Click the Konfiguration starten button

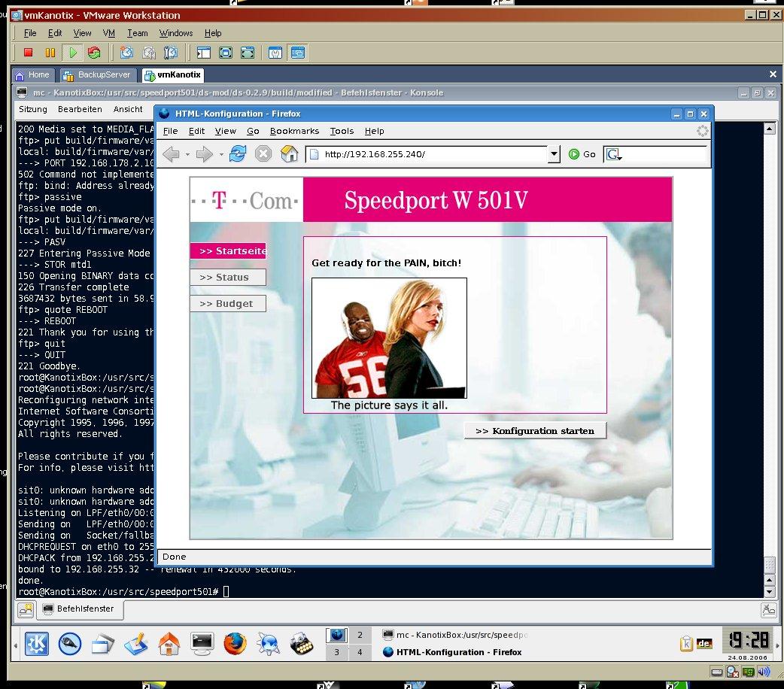(535, 431)
